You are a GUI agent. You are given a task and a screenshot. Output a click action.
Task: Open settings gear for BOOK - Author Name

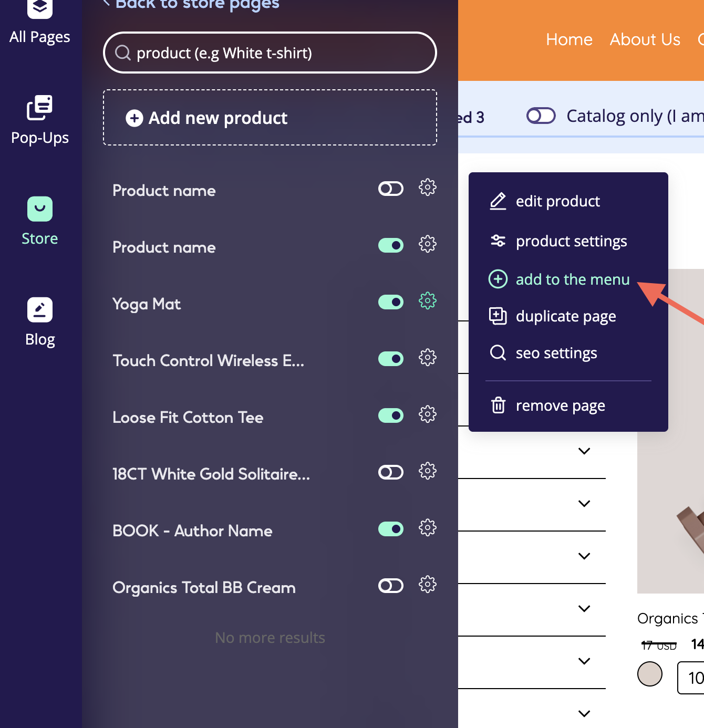point(428,528)
